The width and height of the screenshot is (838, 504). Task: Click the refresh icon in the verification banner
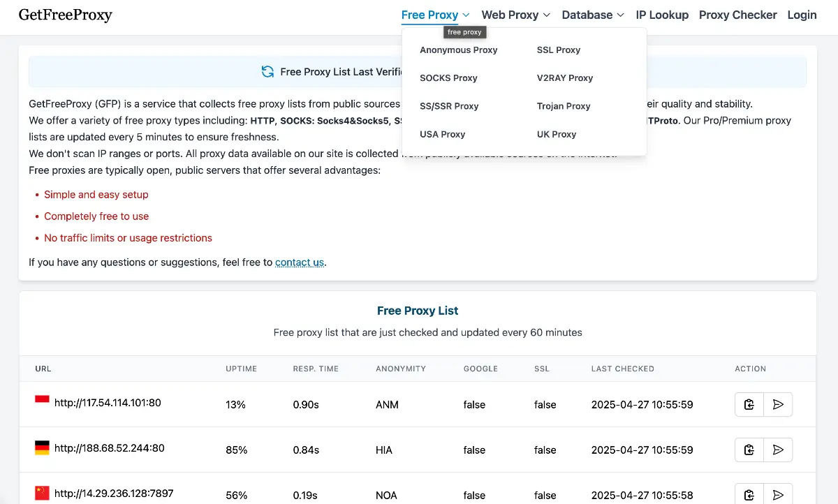[x=268, y=72]
